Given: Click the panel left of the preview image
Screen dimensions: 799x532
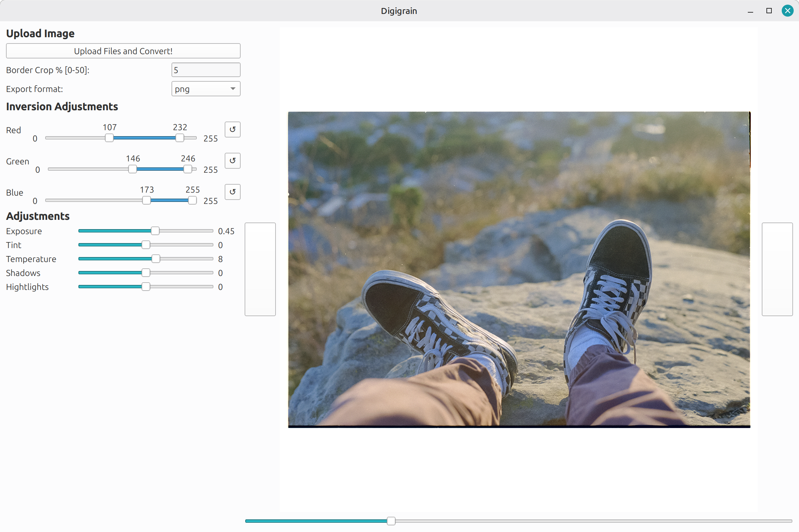Looking at the screenshot, I should [260, 269].
